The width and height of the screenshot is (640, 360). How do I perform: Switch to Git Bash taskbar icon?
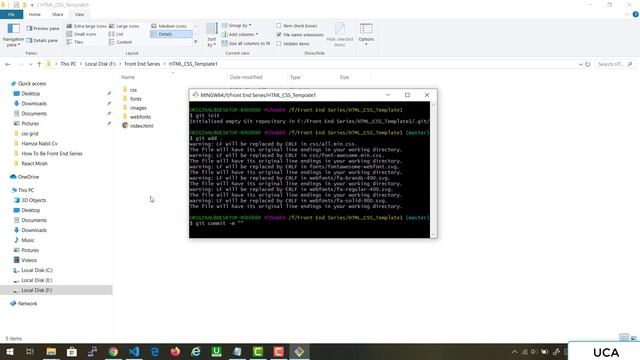(299, 352)
